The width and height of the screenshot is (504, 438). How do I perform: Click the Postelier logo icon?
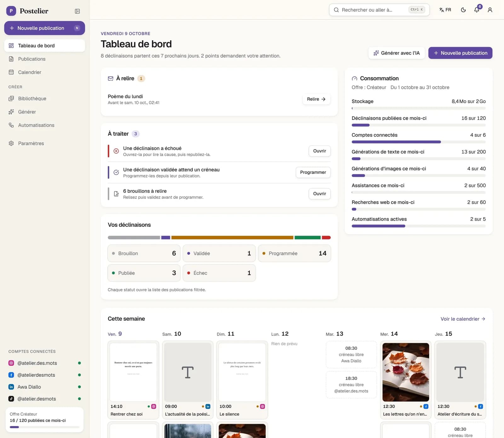point(11,11)
